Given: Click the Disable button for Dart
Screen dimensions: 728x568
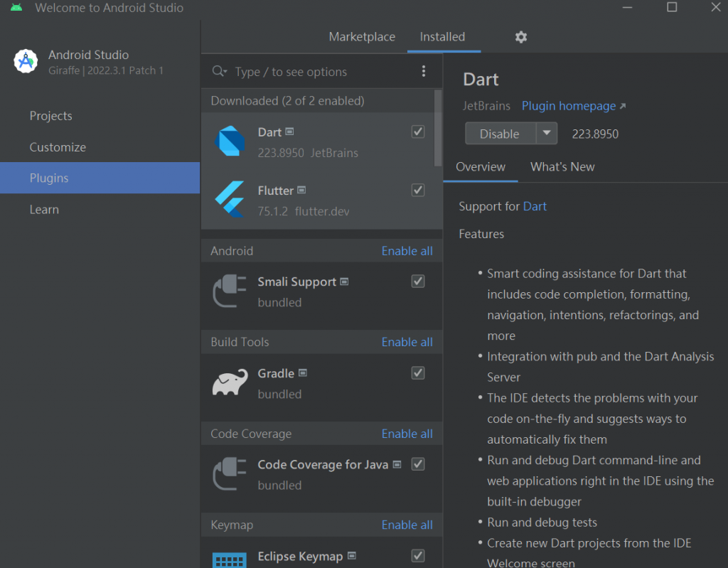Looking at the screenshot, I should [x=500, y=134].
